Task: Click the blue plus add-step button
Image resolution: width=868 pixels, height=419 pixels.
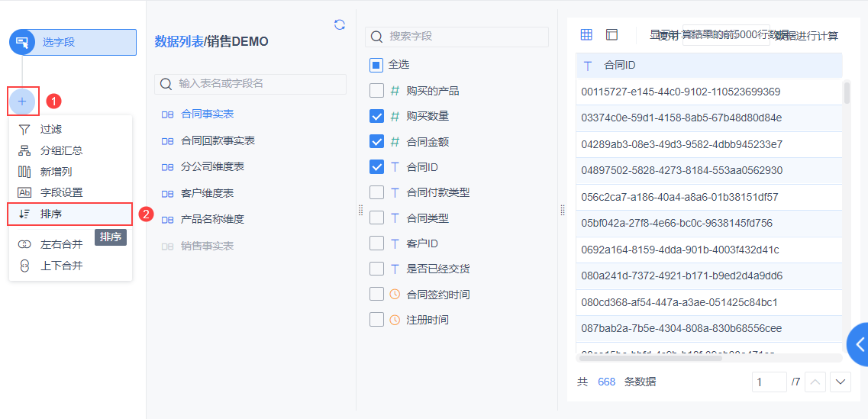Action: [22, 102]
